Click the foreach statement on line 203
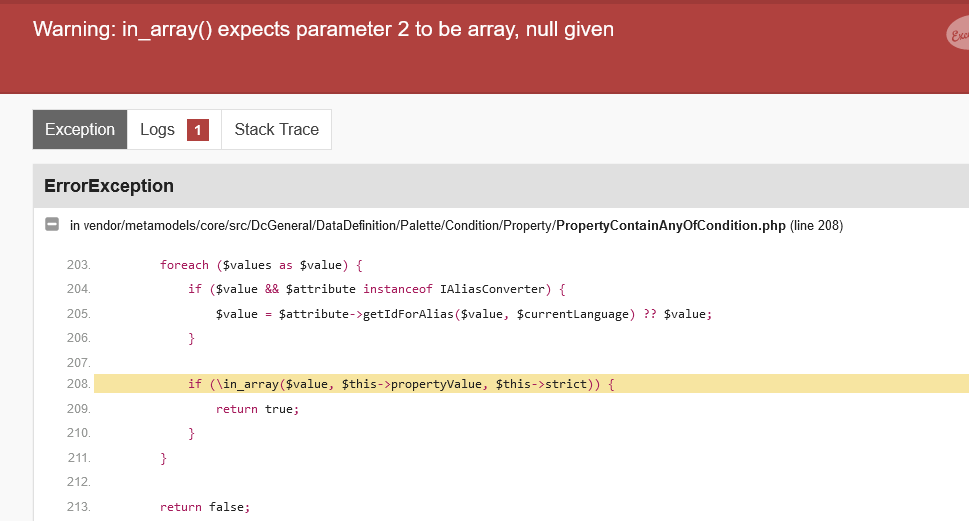Viewport: 969px width, 521px height. pyautogui.click(x=260, y=265)
